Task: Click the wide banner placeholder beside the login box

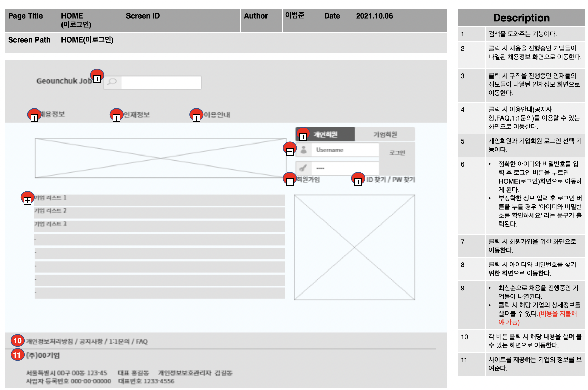Action: pos(160,158)
